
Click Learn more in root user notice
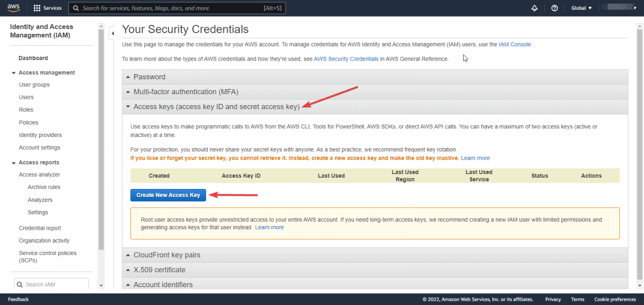(269, 227)
